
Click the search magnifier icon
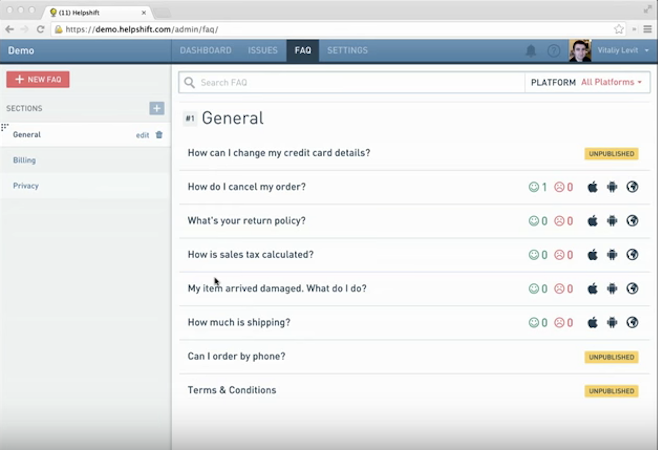(190, 82)
